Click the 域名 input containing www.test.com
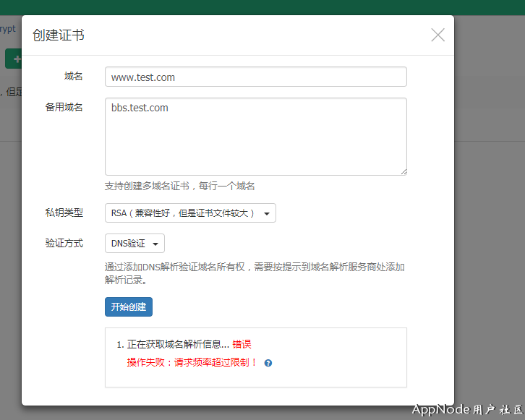Viewport: 525px width, 420px height. pyautogui.click(x=255, y=77)
